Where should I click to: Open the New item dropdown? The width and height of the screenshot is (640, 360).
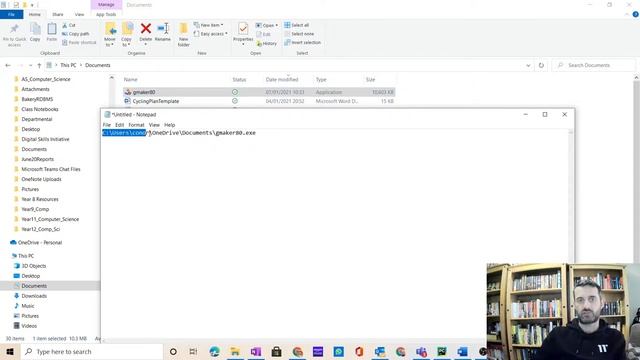209,25
